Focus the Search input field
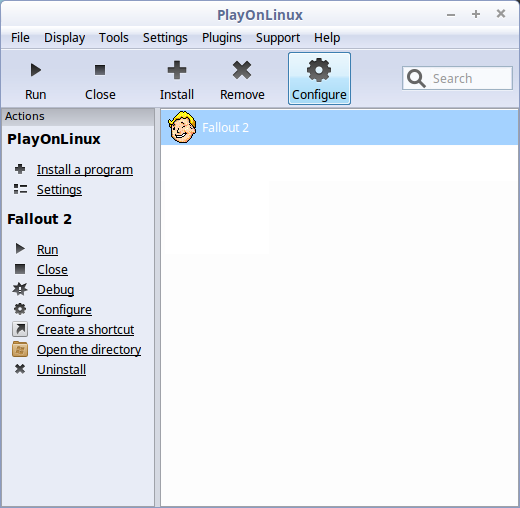 [x=457, y=78]
